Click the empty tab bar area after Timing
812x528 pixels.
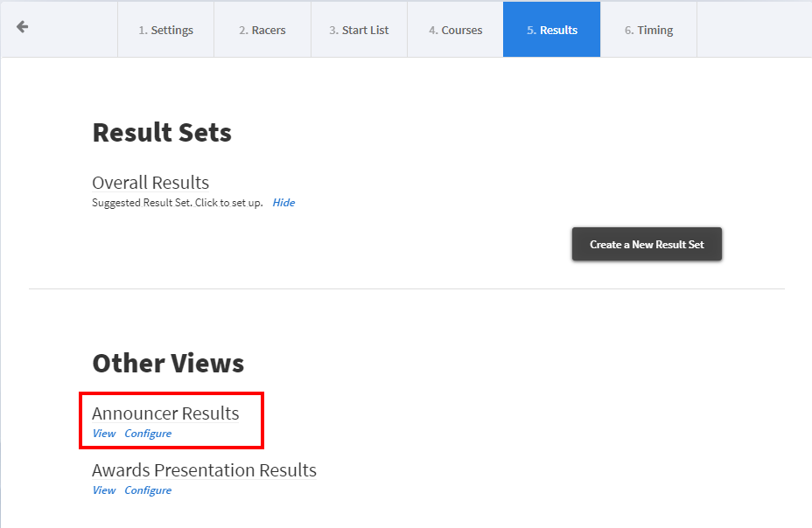(x=752, y=30)
